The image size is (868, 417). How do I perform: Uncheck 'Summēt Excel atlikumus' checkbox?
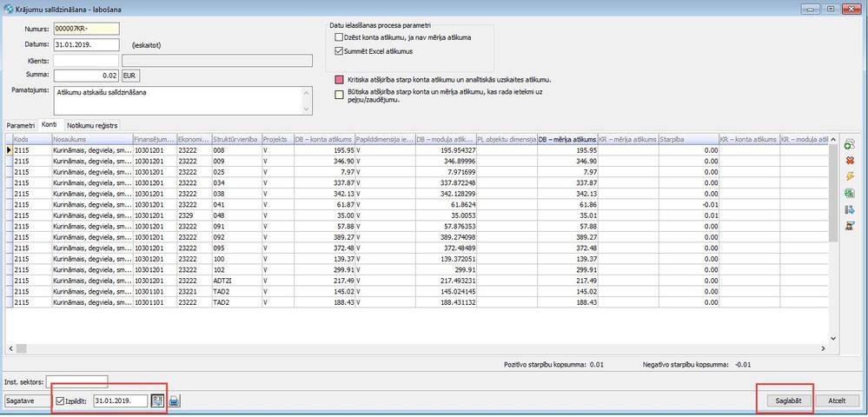click(339, 51)
